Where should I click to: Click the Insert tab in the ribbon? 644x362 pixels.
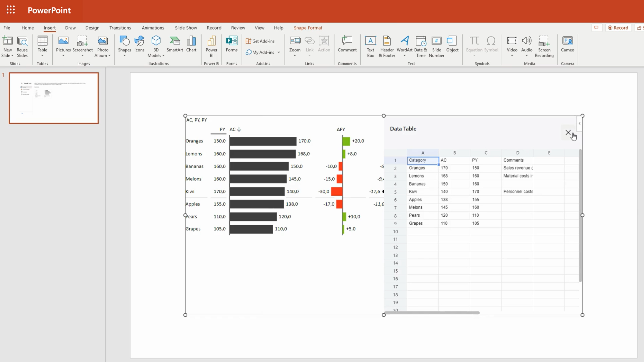coord(49,27)
